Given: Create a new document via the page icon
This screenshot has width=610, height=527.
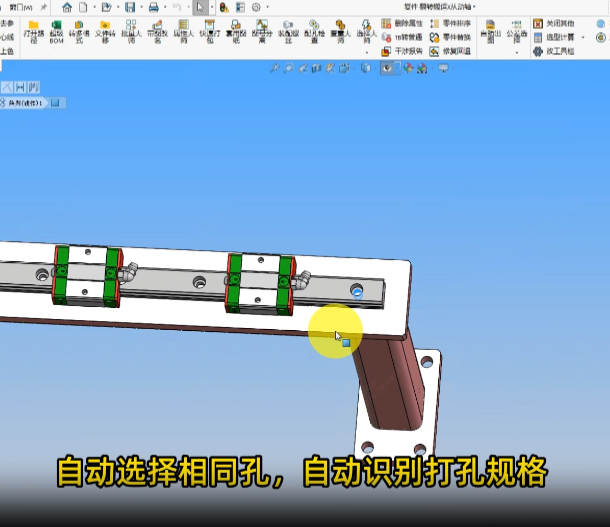Looking at the screenshot, I should pos(83,7).
